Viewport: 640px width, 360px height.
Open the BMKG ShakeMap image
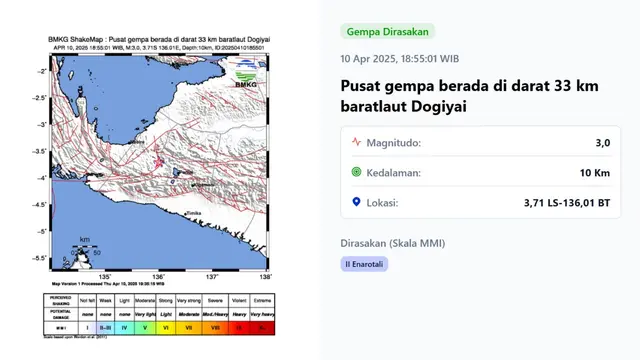coord(159,187)
